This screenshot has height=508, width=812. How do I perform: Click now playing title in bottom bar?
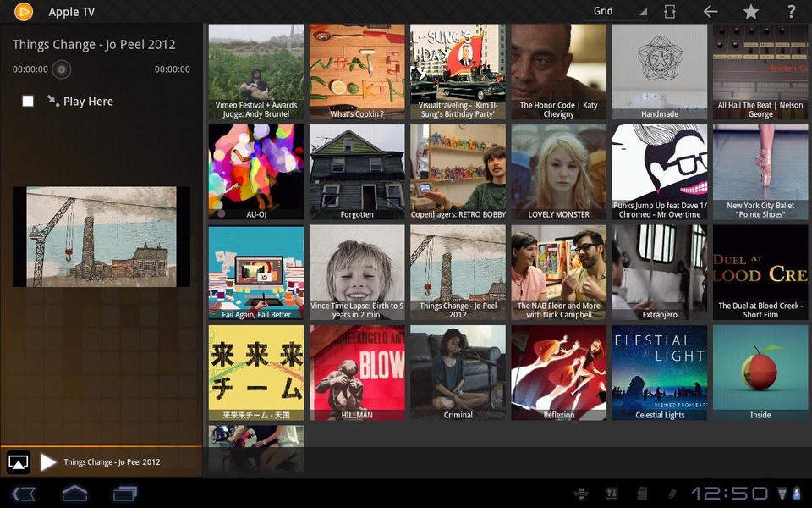[x=112, y=462]
